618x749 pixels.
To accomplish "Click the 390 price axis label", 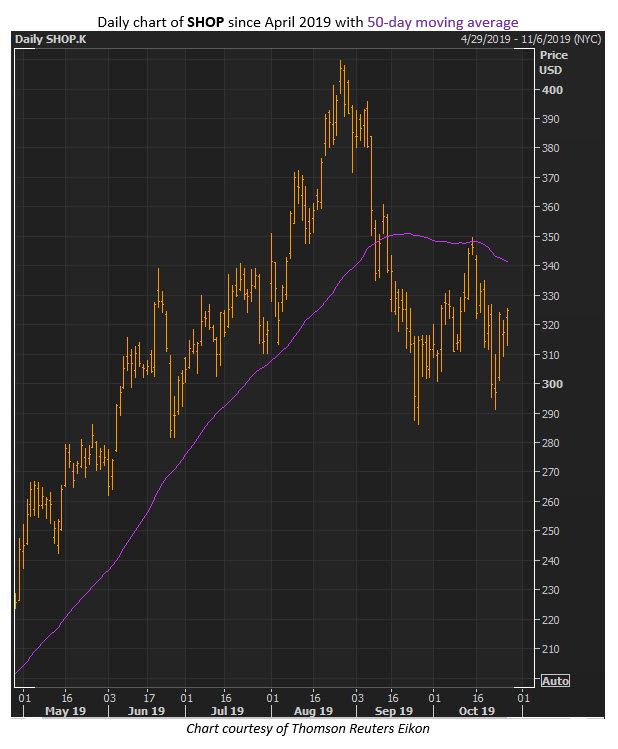I will click(x=550, y=119).
